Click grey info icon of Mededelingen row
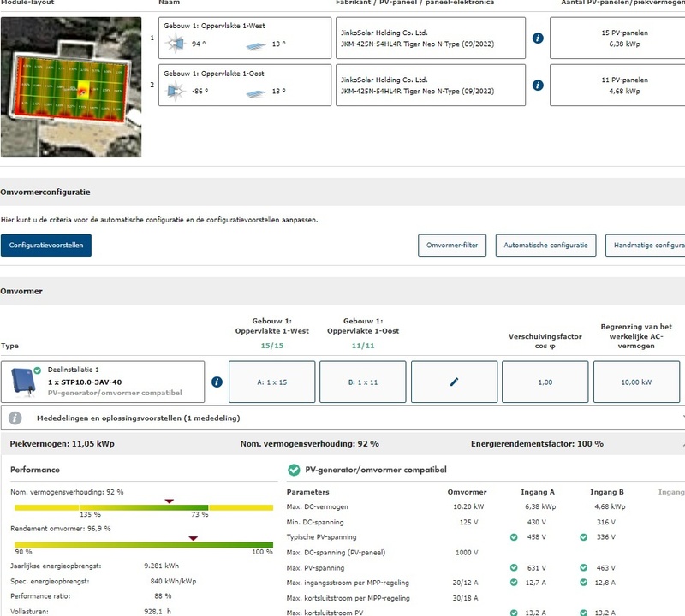Screen dimensions: 685x616 pos(15,418)
